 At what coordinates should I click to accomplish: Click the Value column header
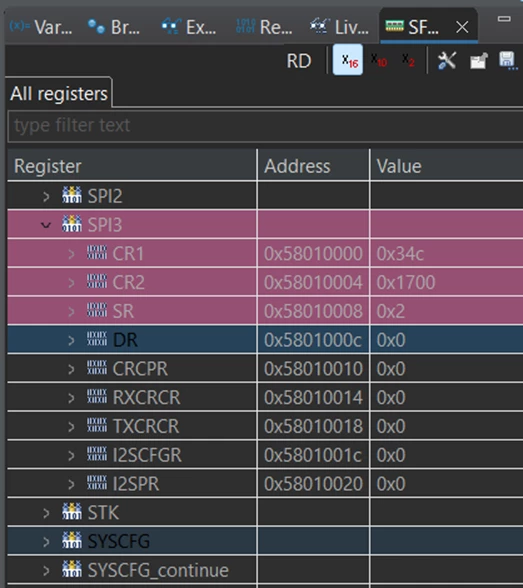(x=447, y=166)
